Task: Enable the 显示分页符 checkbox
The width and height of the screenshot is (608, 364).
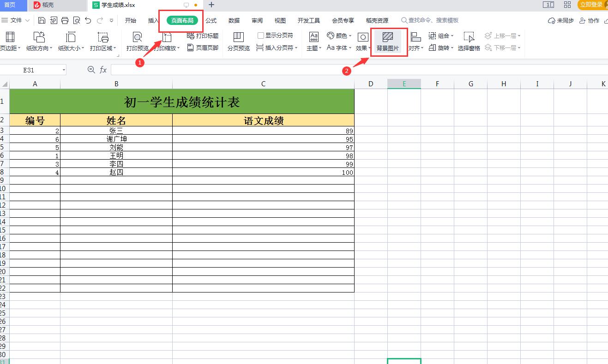Action: 261,36
